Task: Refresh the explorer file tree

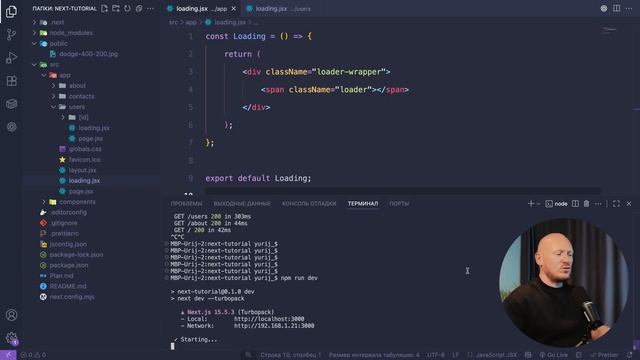Action: pos(127,9)
